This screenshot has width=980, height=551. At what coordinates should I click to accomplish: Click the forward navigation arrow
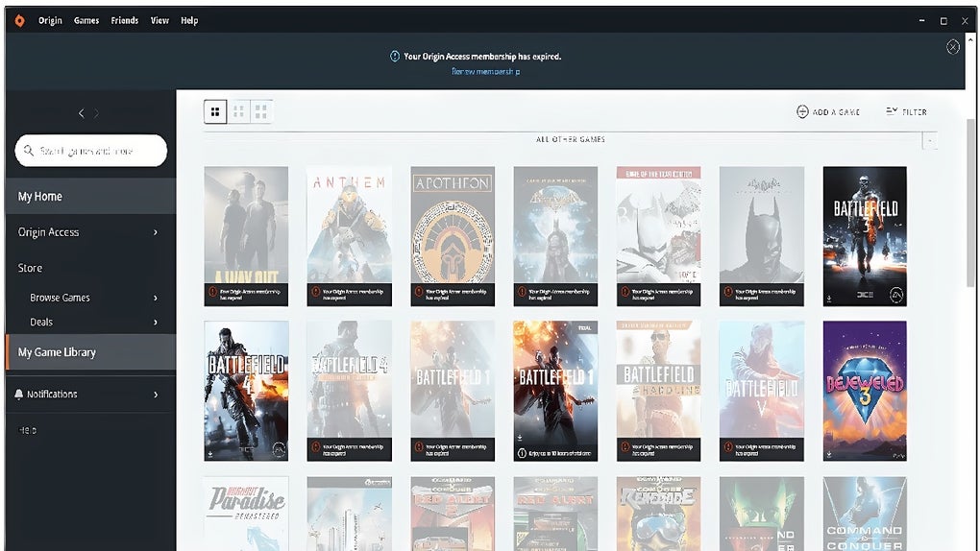[x=96, y=113]
